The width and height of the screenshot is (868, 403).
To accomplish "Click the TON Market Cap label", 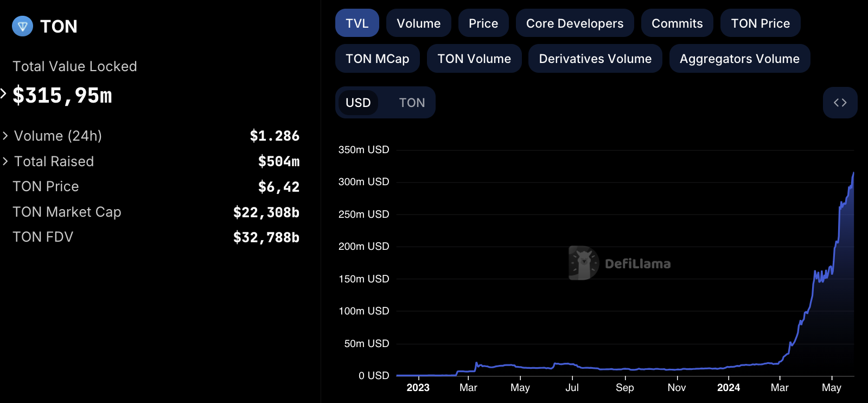I will click(67, 212).
